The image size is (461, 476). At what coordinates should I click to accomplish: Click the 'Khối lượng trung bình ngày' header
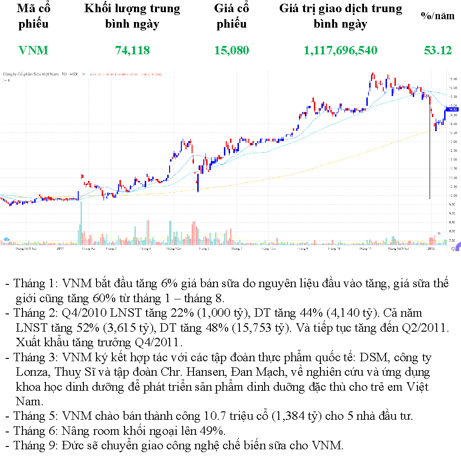pos(132,16)
